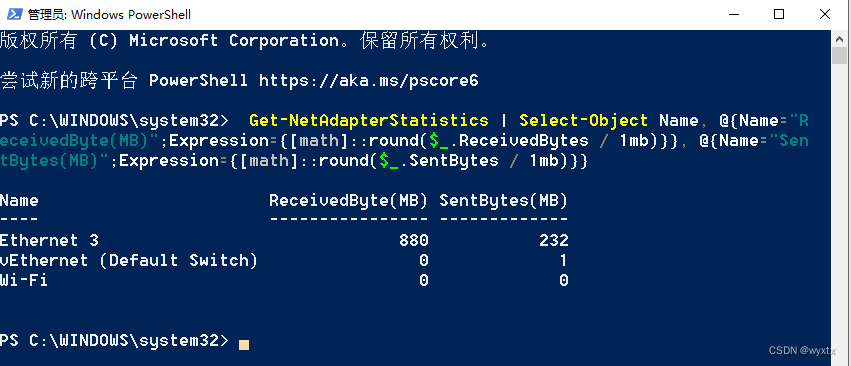The height and width of the screenshot is (366, 851).
Task: Click the https://aka.ms/pscore6 URL text
Action: tap(369, 81)
